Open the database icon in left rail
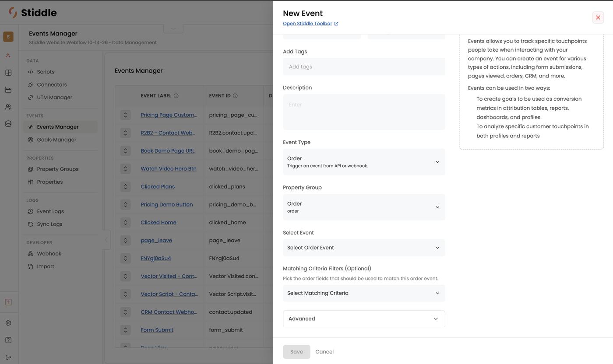 pos(8,124)
